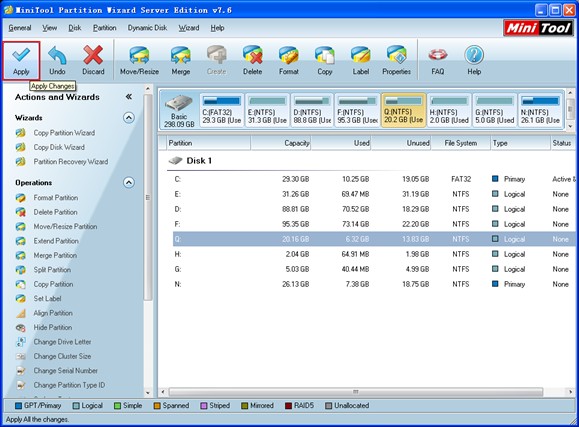Select H:(NTFS) block in disk map

449,110
